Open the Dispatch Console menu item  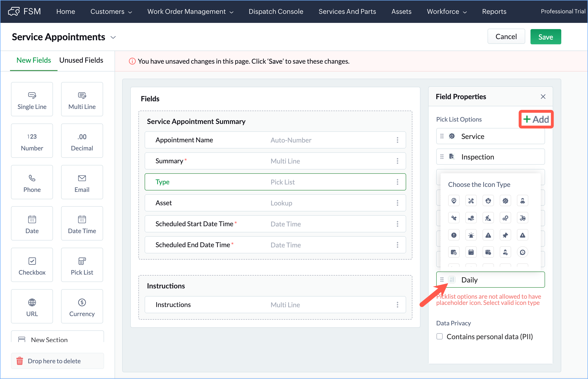coord(276,12)
